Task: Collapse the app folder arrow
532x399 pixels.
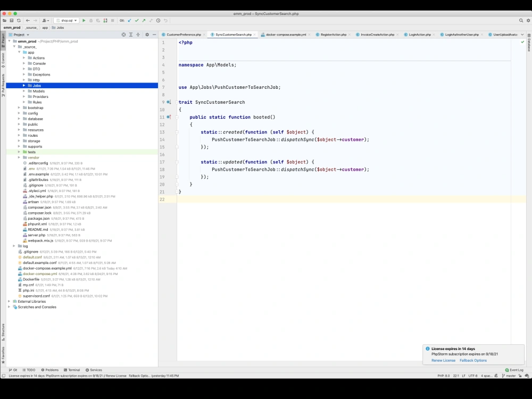Action: coord(19,52)
